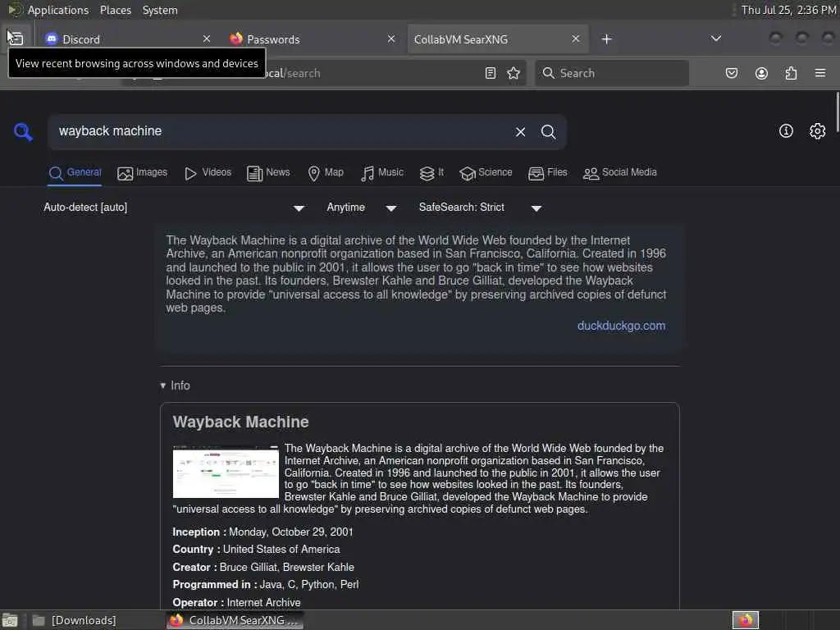The height and width of the screenshot is (630, 840).
Task: Toggle reader view in address bar
Action: coord(491,73)
